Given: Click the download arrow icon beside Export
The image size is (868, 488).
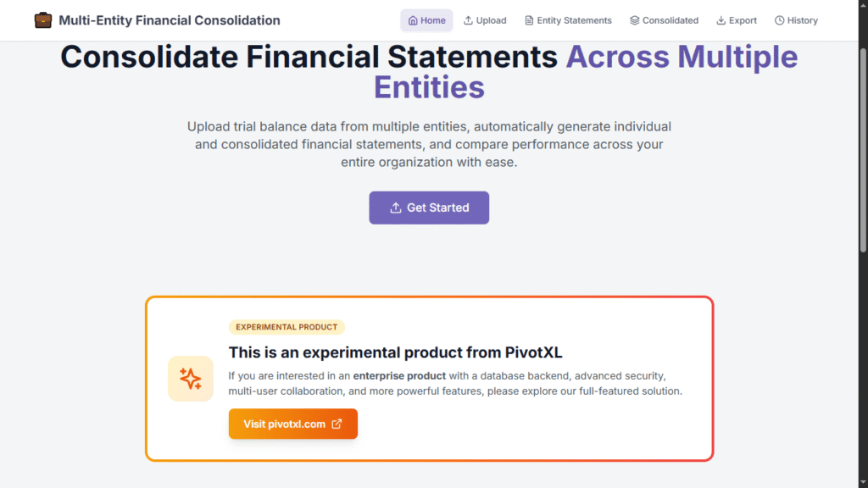Looking at the screenshot, I should click(721, 20).
